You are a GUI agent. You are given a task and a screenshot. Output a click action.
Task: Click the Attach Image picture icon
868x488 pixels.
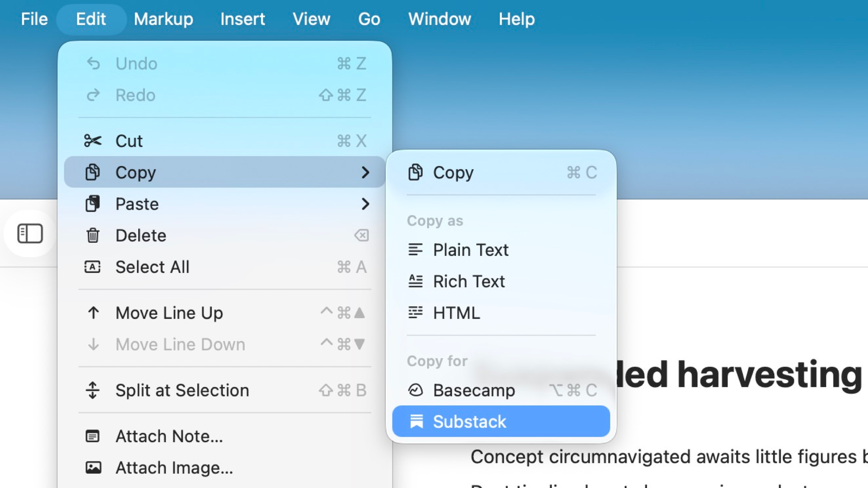point(93,468)
